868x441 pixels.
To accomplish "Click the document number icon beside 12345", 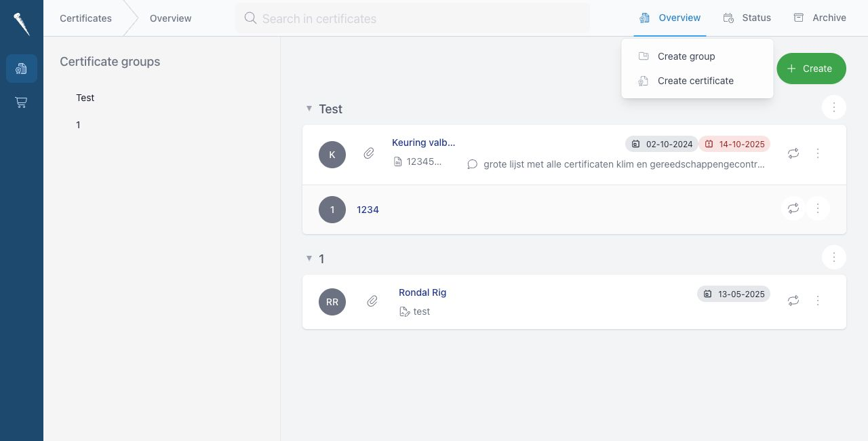I will pos(398,161).
